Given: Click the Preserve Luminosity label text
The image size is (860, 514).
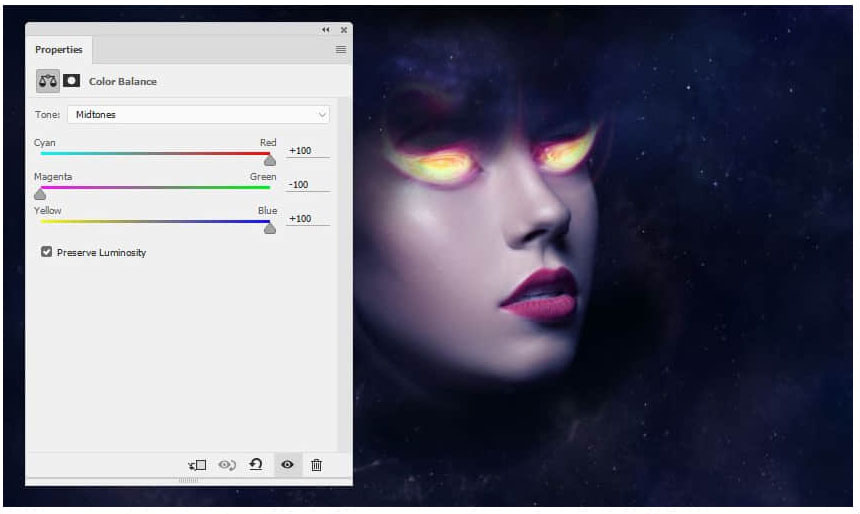Looking at the screenshot, I should (101, 252).
